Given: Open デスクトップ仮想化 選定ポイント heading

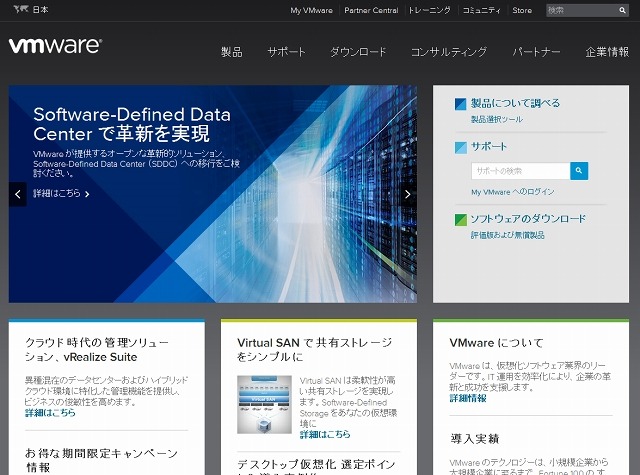Looking at the screenshot, I should [317, 467].
